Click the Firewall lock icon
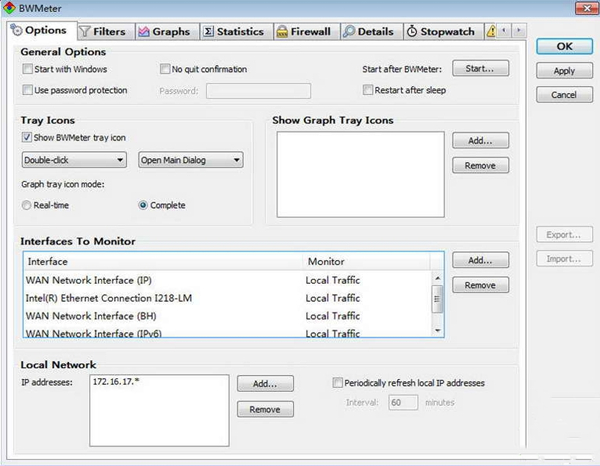 (281, 32)
